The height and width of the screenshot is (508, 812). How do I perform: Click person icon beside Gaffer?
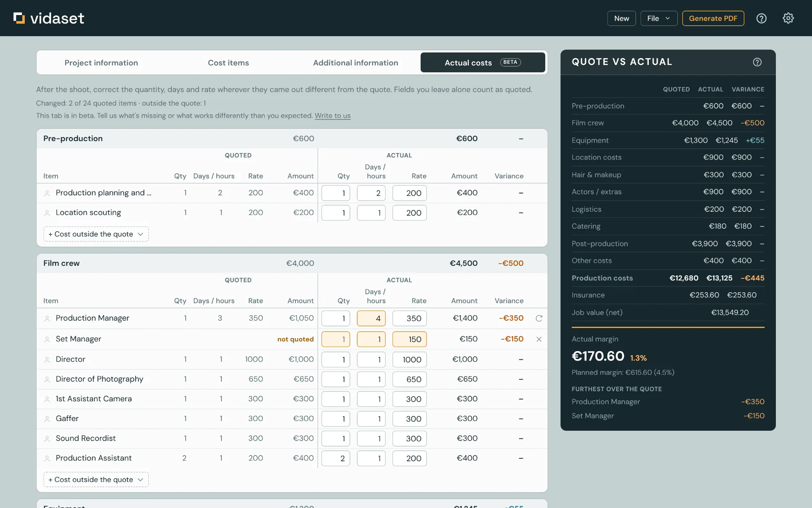click(47, 419)
